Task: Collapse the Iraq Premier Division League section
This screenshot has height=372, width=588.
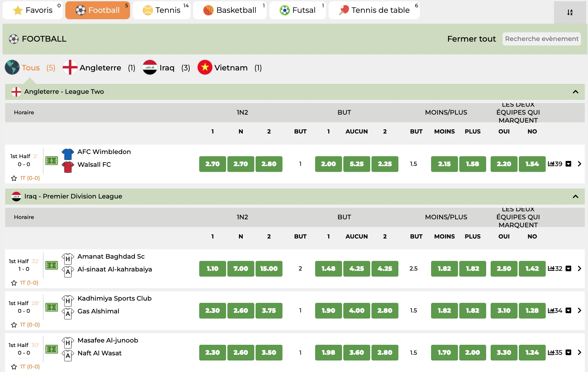Action: (x=576, y=197)
